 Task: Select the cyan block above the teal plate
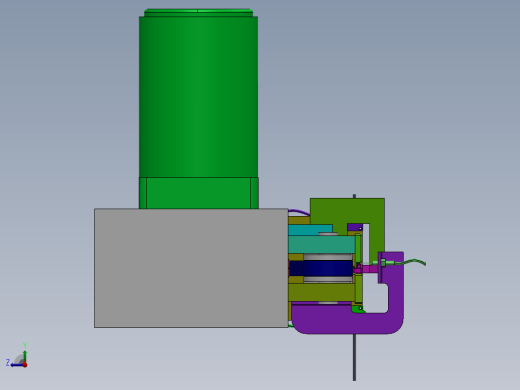[310, 230]
